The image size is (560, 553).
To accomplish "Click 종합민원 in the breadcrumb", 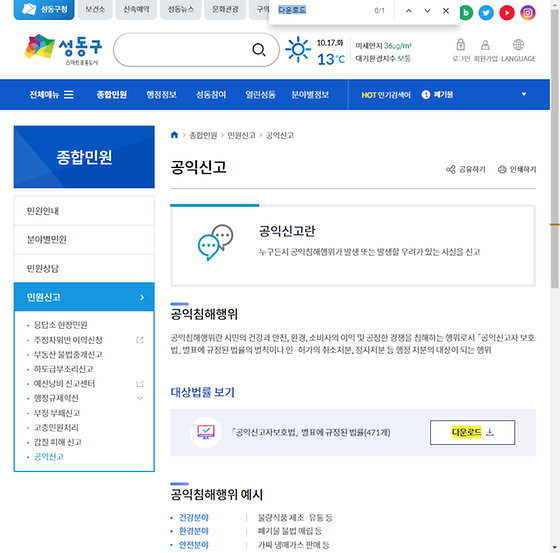I will click(203, 135).
